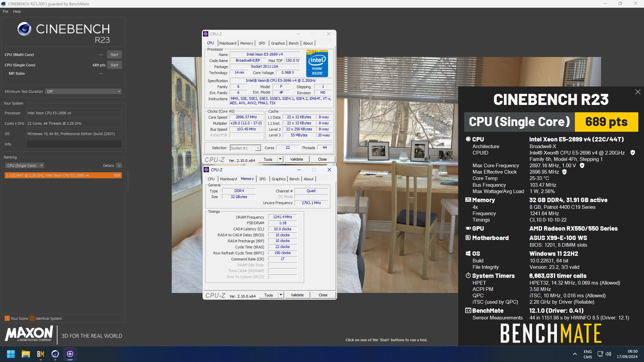Open Cinebench Help menu
Viewport: 644px width, 362px height.
click(x=17, y=11)
